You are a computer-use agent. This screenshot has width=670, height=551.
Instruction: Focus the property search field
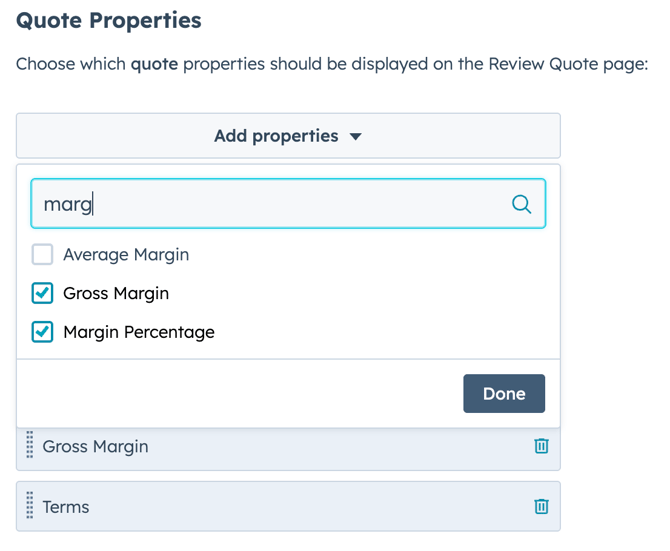pos(270,204)
